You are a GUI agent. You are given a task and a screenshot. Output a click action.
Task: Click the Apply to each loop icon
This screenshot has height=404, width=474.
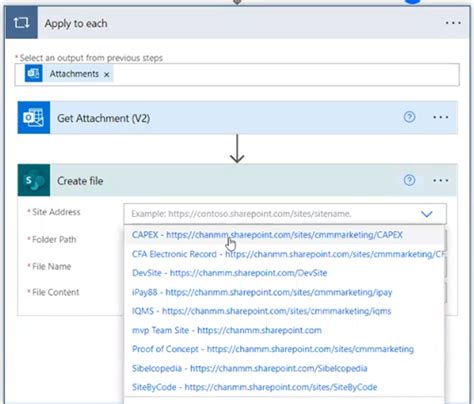[21, 23]
